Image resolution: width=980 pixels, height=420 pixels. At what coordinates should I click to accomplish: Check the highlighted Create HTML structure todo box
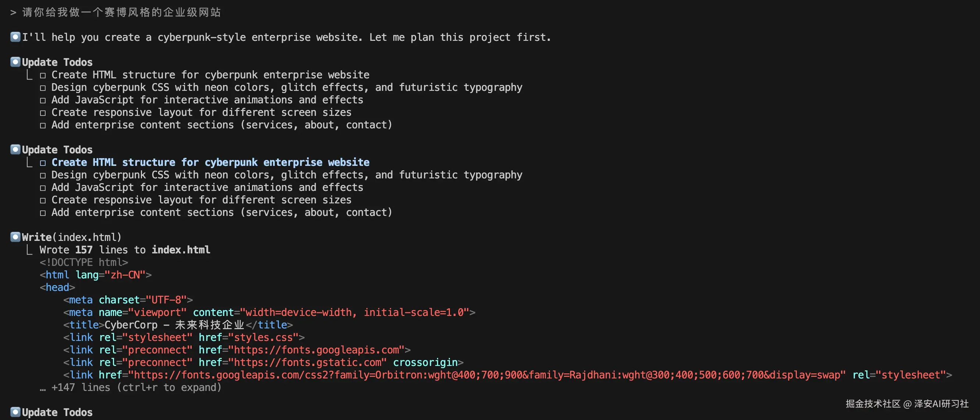pyautogui.click(x=43, y=163)
